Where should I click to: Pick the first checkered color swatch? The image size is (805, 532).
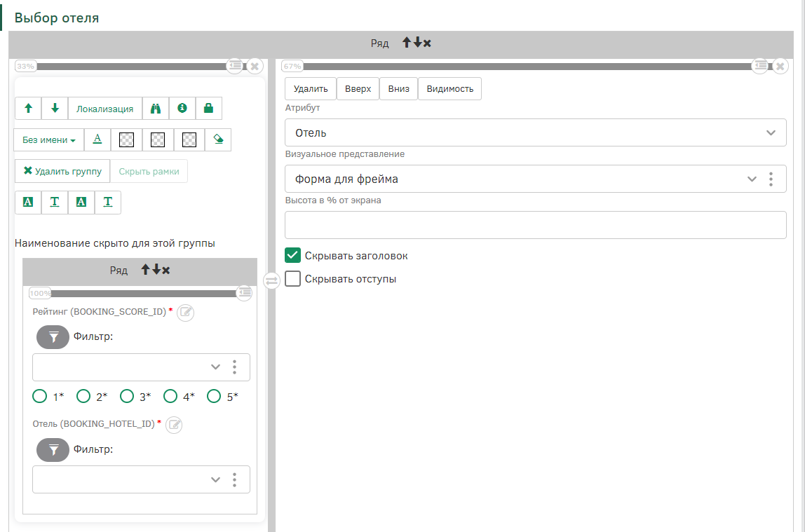(x=126, y=139)
